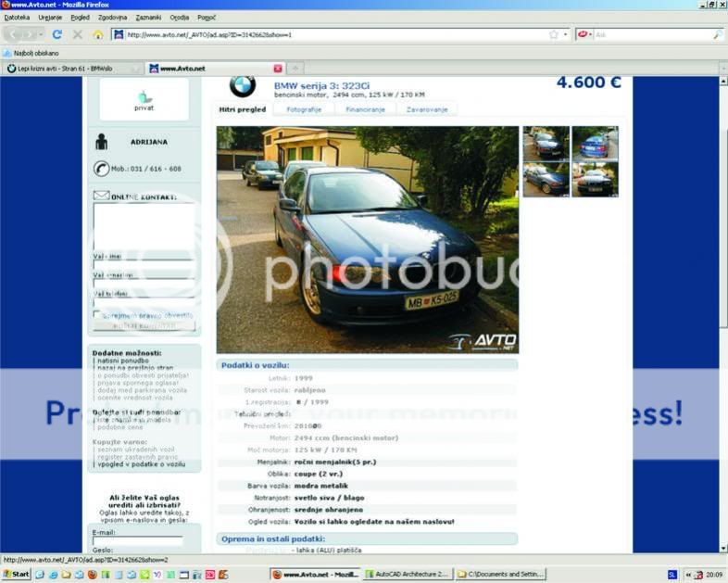Open the top-right blue car thumbnail

tap(595, 143)
